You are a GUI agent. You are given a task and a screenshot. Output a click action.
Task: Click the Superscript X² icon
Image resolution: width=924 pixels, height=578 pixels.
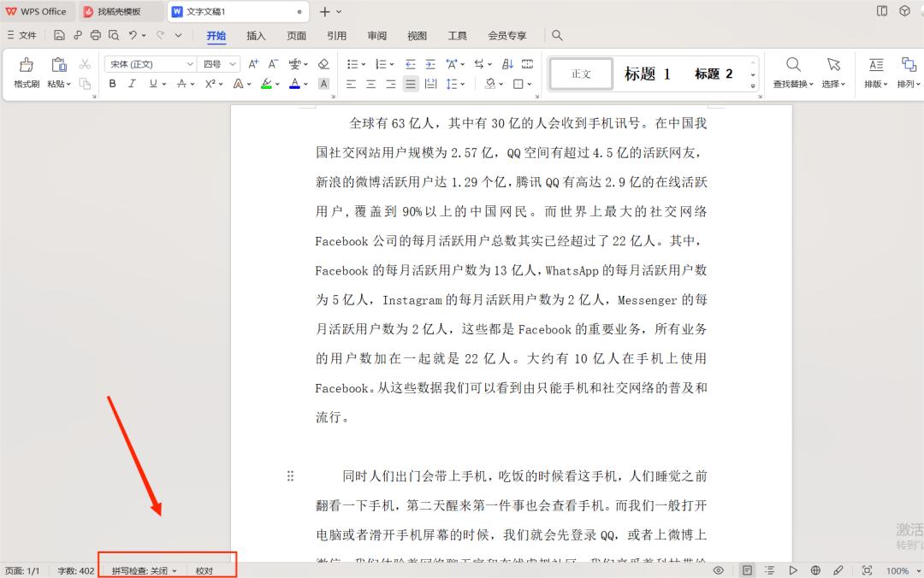tap(210, 83)
